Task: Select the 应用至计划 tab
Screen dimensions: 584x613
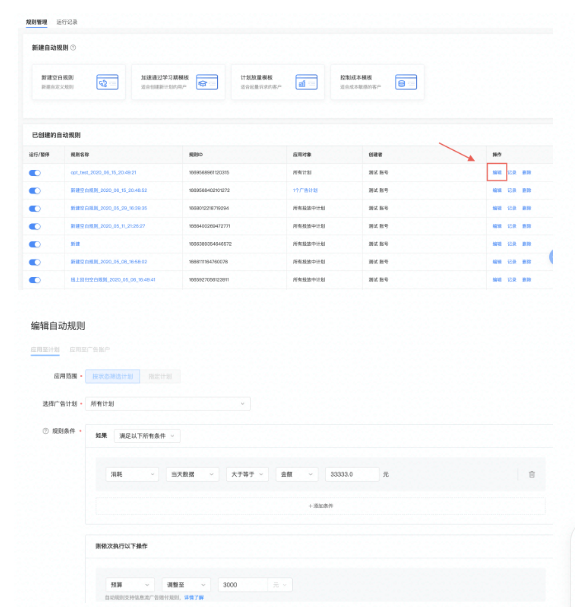Action: tap(45, 350)
